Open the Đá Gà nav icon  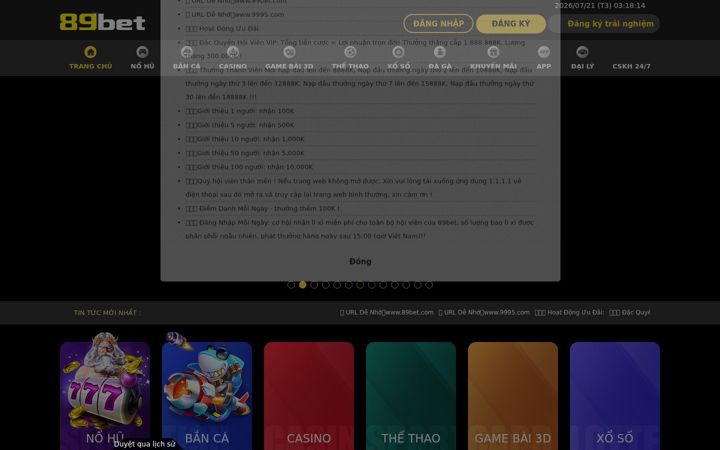pos(440,52)
